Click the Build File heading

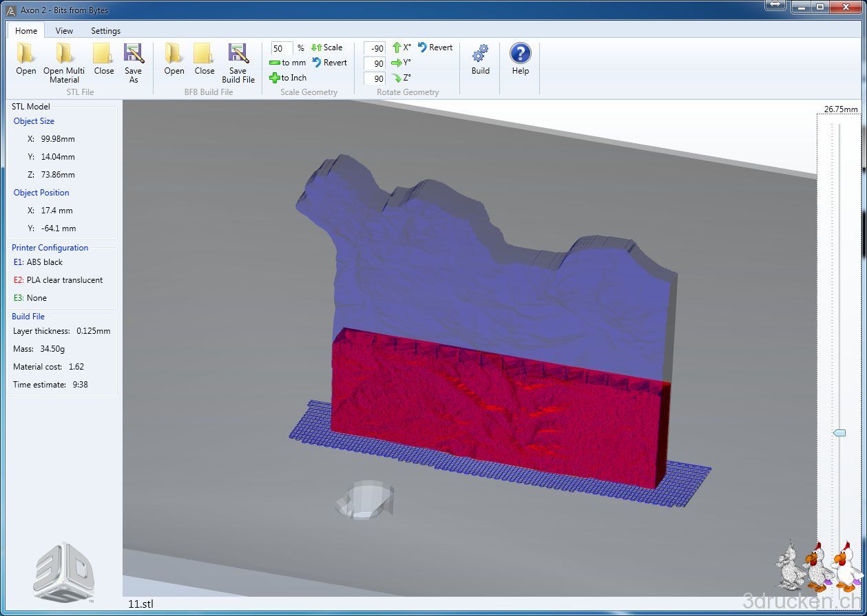coord(28,317)
